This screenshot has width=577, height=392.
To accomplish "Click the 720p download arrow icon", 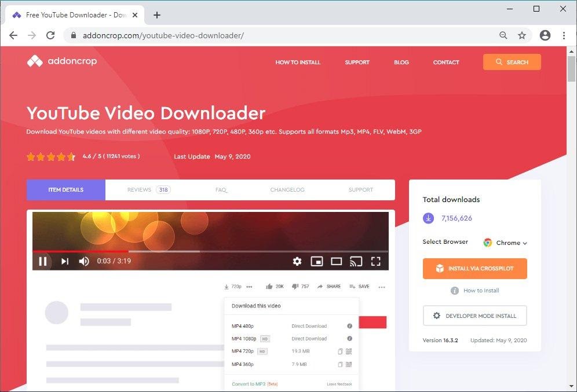I will click(227, 287).
